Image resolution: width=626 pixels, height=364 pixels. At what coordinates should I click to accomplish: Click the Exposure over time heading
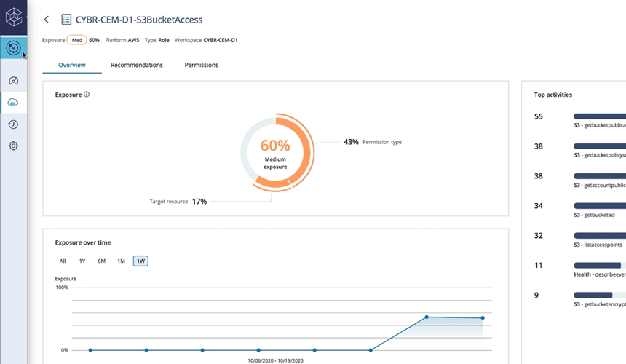click(83, 242)
